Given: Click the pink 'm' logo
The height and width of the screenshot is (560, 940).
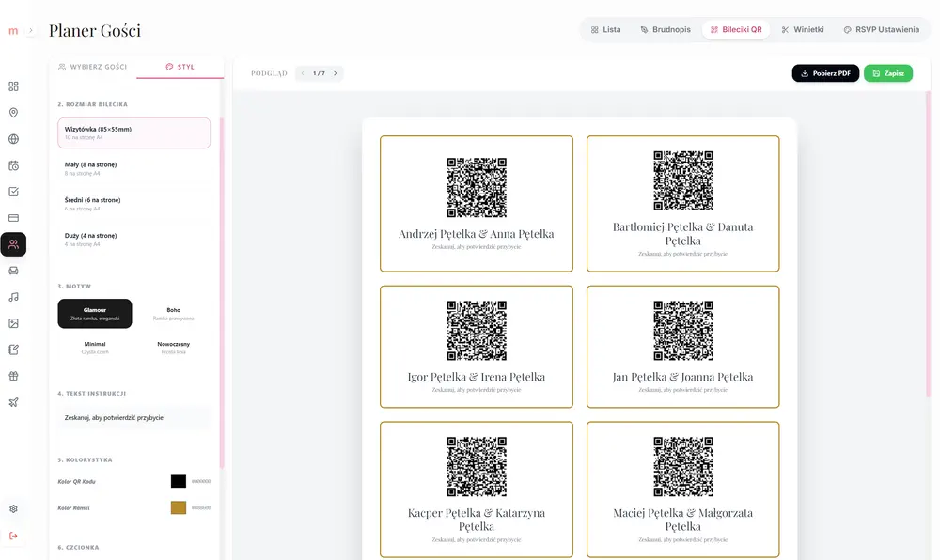Looking at the screenshot, I should (x=13, y=31).
